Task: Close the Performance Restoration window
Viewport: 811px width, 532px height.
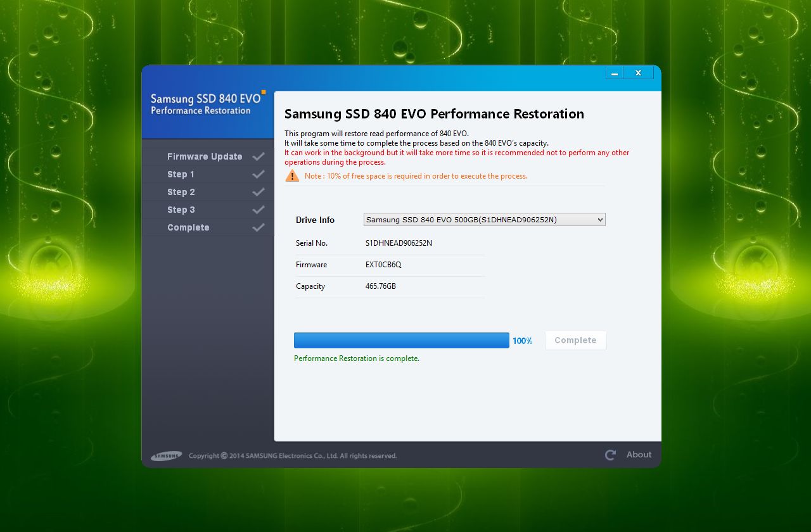Action: (638, 73)
